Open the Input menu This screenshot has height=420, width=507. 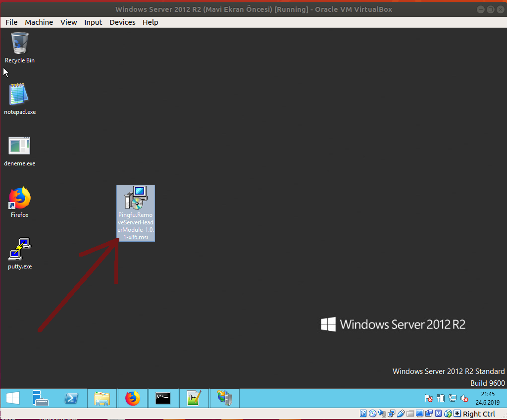(93, 22)
